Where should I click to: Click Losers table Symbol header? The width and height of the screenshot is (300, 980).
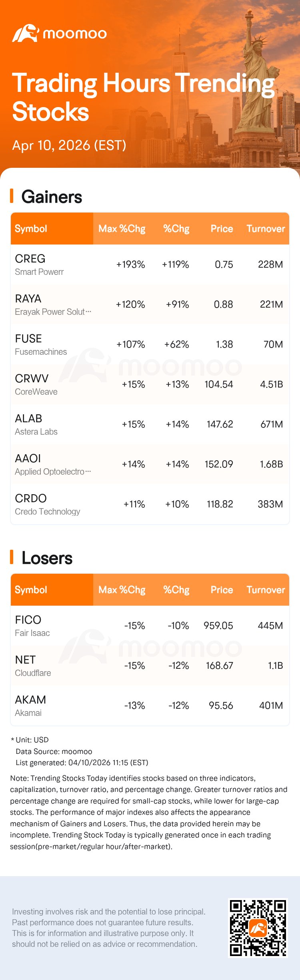pos(31,590)
